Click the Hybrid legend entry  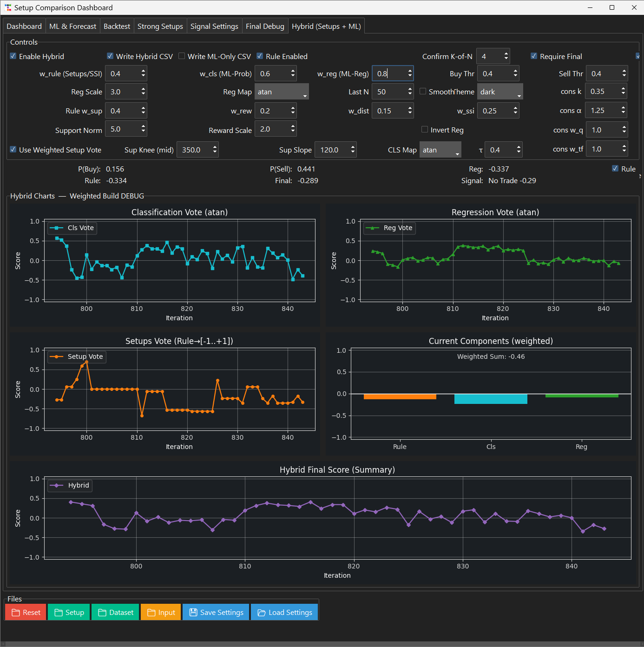tap(70, 485)
